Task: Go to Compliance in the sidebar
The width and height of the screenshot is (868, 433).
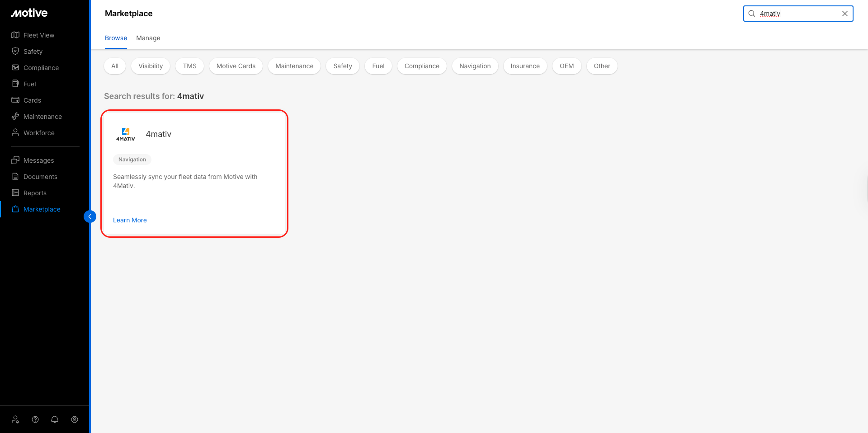Action: (41, 68)
